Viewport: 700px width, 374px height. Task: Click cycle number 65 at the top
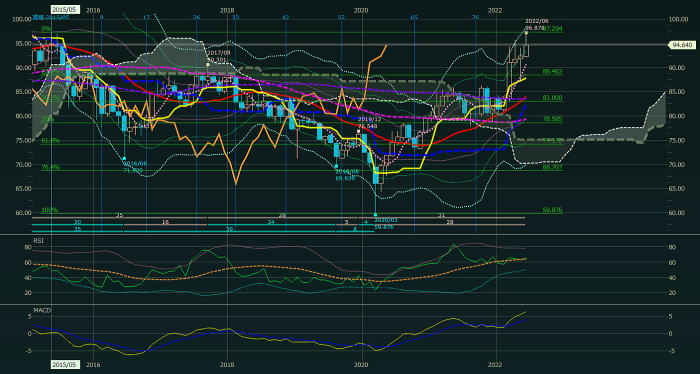[414, 17]
